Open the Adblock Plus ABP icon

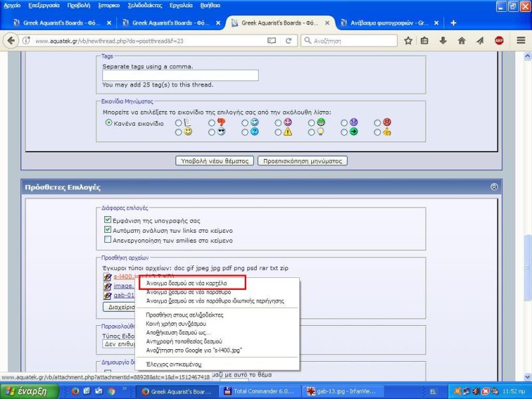tap(499, 41)
